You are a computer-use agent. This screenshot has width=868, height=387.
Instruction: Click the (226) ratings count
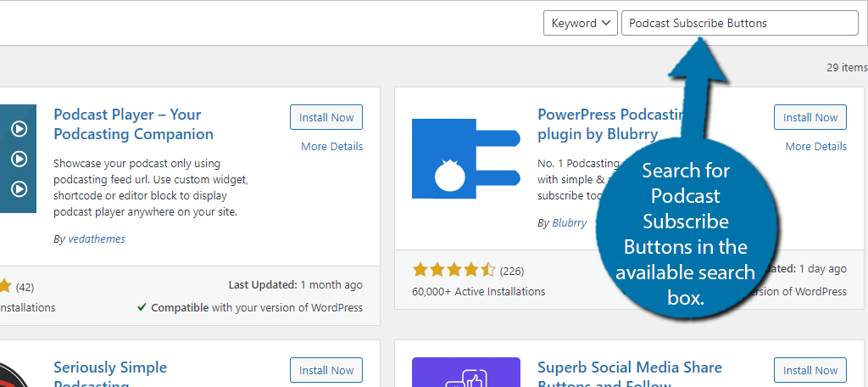click(x=512, y=271)
